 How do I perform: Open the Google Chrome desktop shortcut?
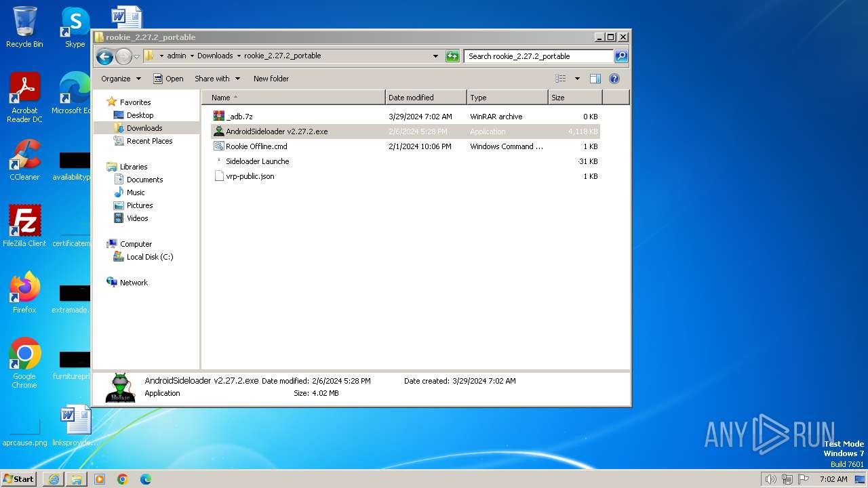click(24, 363)
